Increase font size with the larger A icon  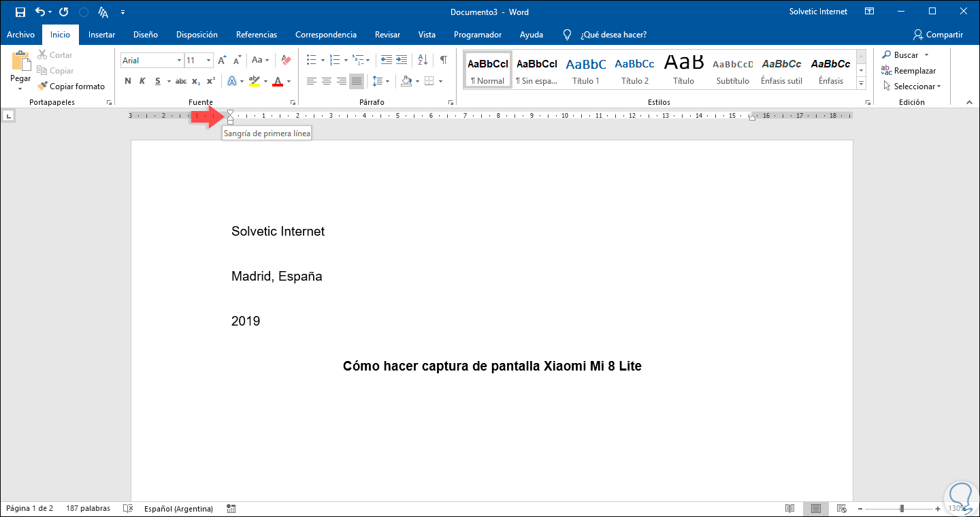[222, 60]
